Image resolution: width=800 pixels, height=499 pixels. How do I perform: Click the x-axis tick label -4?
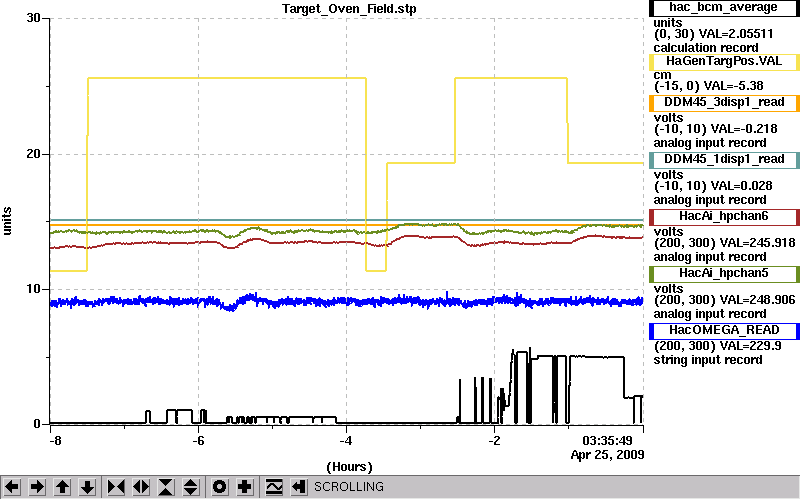click(x=345, y=440)
